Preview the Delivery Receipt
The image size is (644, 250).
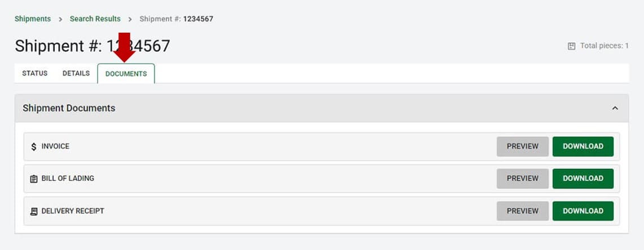(522, 211)
